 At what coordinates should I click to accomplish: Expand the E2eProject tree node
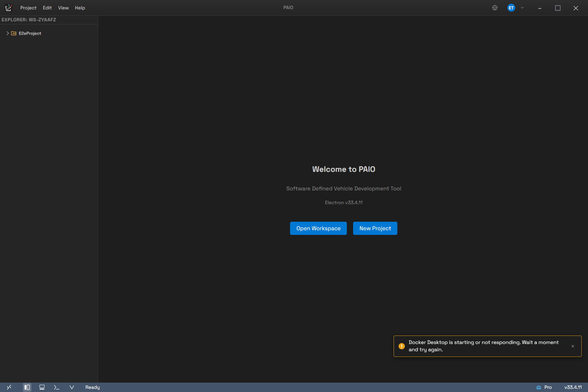[8, 33]
